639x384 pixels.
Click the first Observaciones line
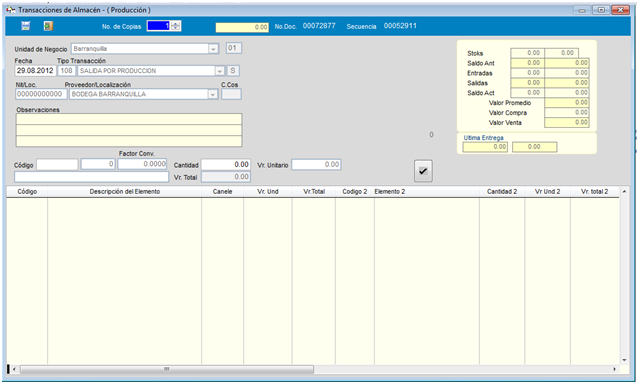click(129, 119)
